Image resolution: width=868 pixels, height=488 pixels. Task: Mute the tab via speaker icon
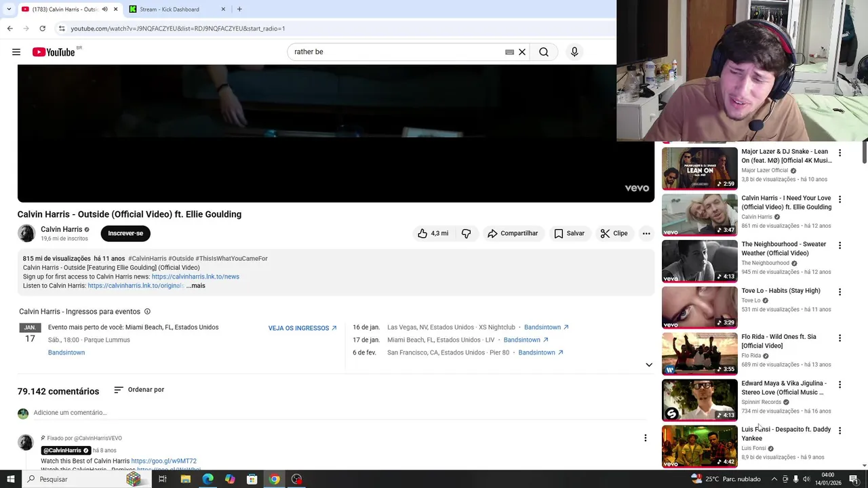click(x=104, y=9)
